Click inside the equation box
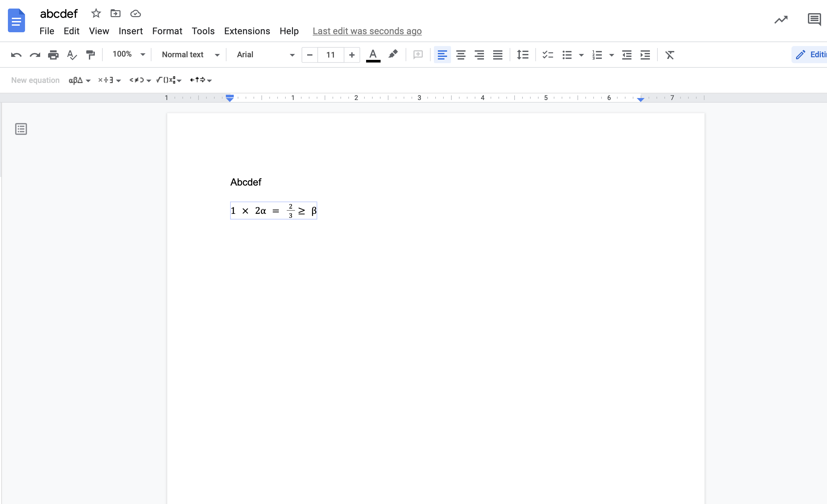 tap(274, 211)
